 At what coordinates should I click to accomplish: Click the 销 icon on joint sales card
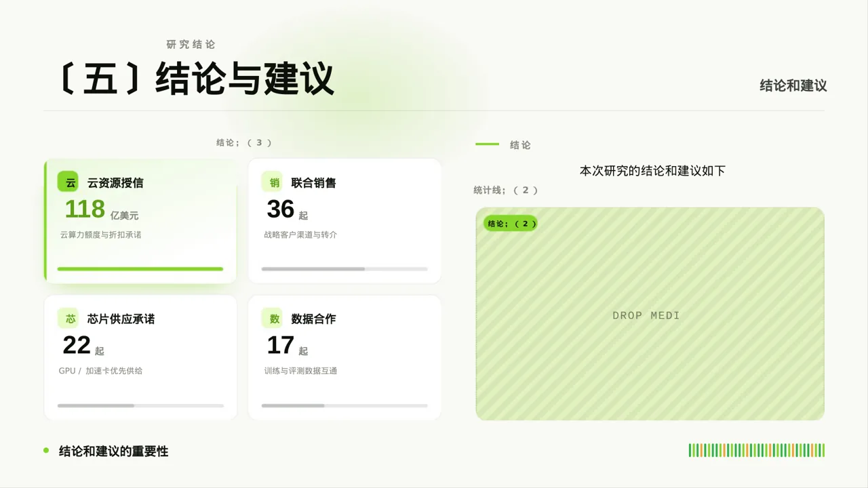272,182
